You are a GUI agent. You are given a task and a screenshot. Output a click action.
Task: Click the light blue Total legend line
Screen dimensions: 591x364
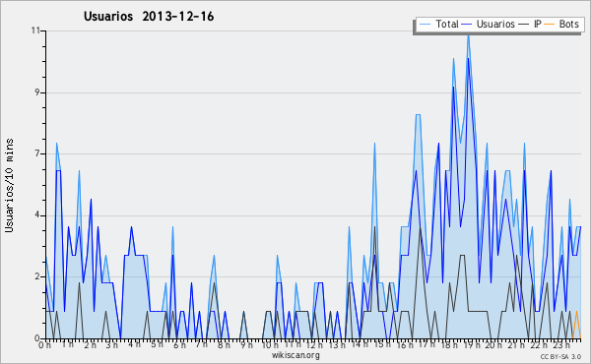pos(425,25)
